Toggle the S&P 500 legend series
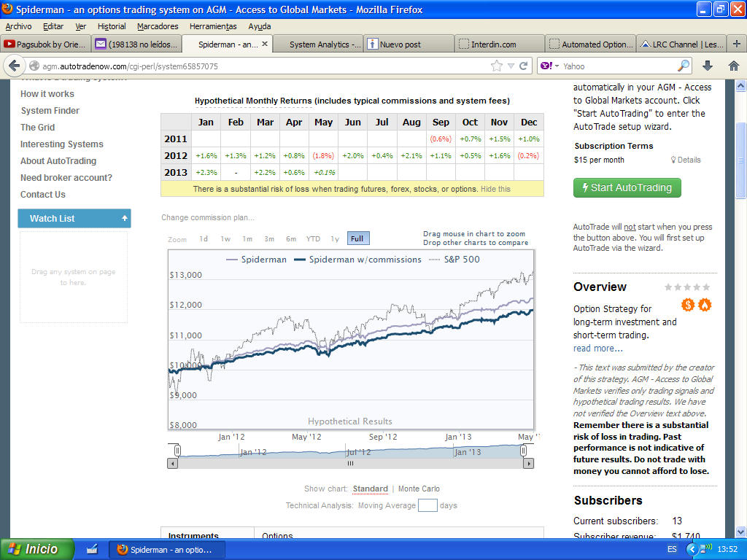The image size is (747, 560). pos(454,259)
